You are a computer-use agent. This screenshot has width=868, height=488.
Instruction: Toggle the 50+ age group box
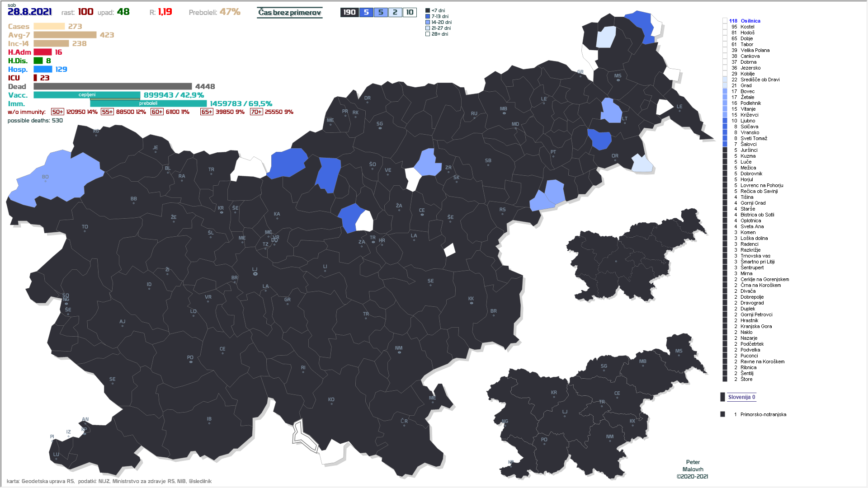coord(57,112)
